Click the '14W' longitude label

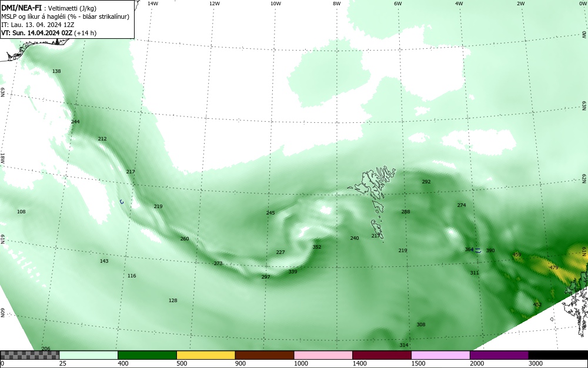click(153, 4)
